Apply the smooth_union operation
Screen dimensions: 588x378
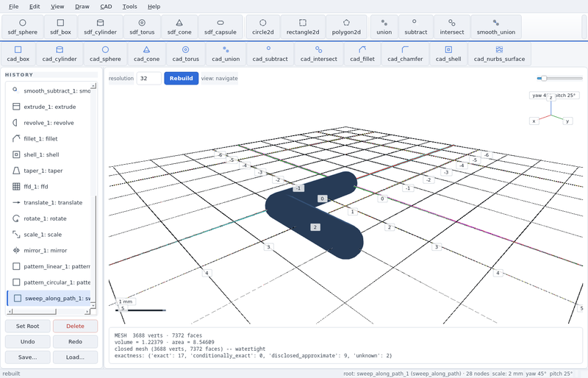click(495, 27)
